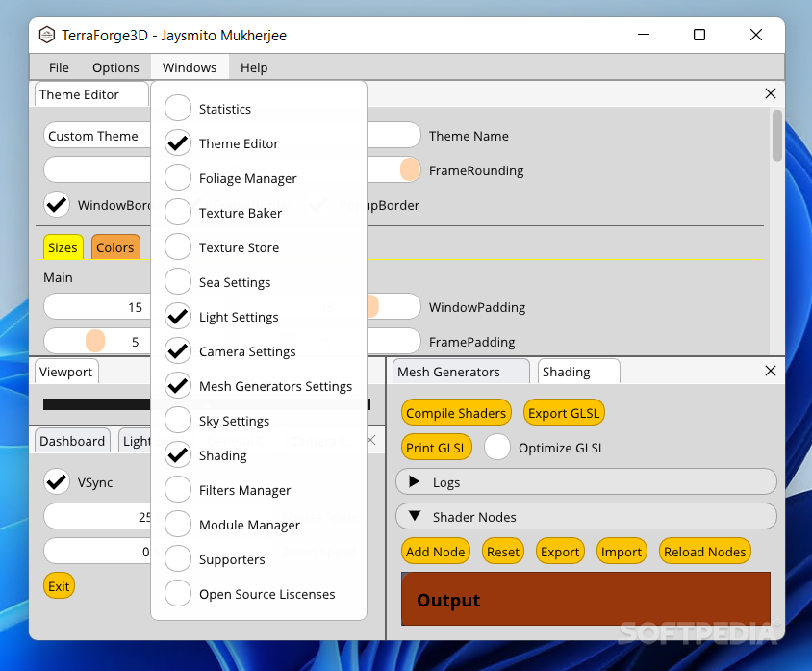
Task: Click the TerraForge3D app logo icon
Action: tap(46, 35)
